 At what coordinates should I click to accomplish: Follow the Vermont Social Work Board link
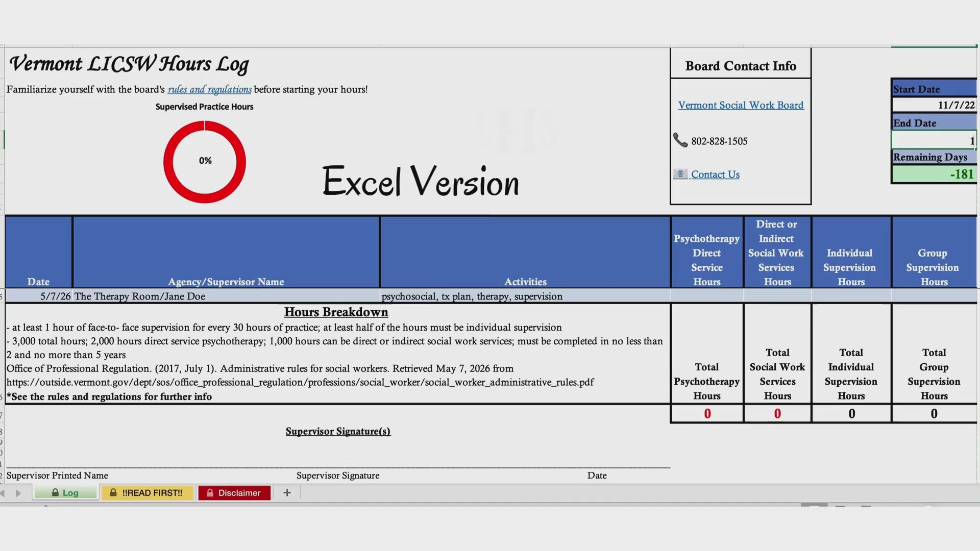(741, 105)
